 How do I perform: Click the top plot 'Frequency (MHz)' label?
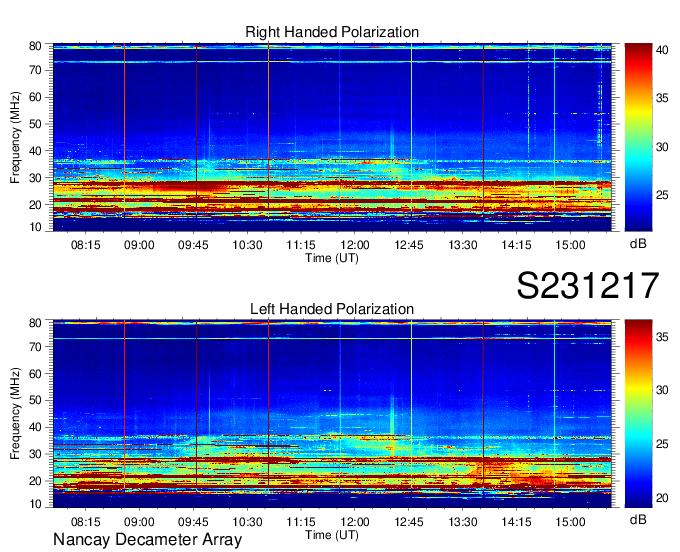15,137
